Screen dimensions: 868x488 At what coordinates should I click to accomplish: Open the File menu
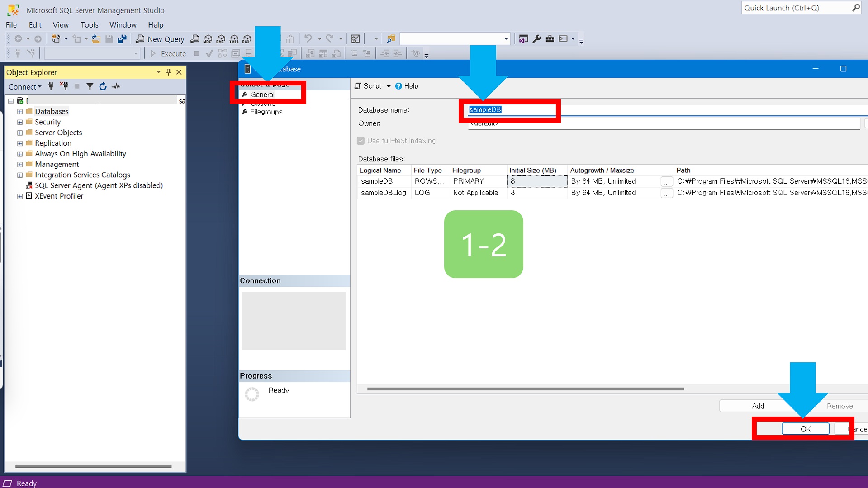pyautogui.click(x=11, y=25)
